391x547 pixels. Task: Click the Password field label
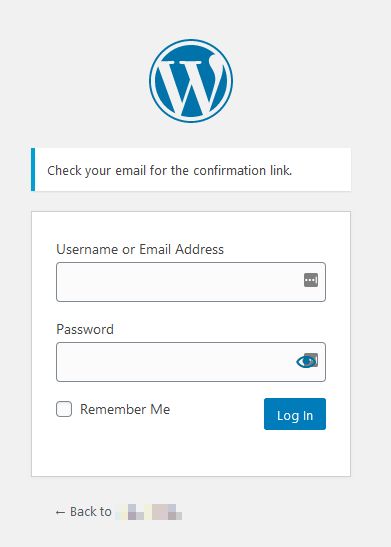(85, 329)
